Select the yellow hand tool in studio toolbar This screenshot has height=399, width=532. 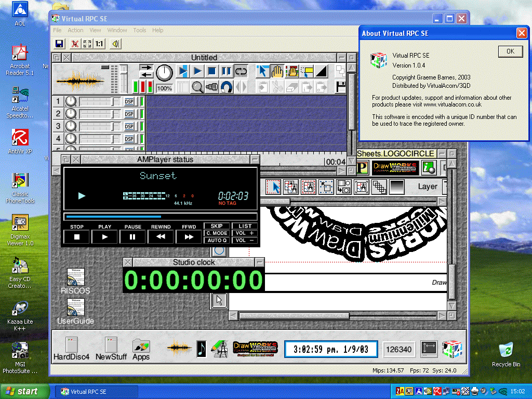pos(277,71)
